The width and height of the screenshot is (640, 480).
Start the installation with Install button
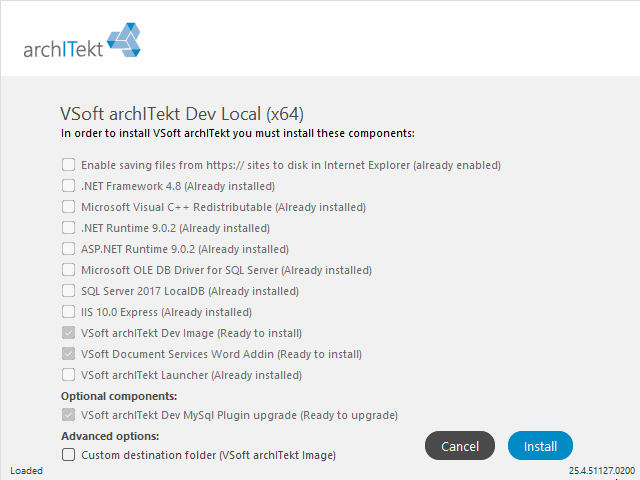[540, 446]
